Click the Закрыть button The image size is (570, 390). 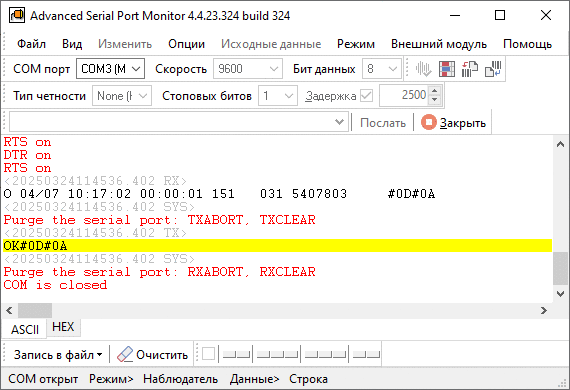pyautogui.click(x=454, y=122)
